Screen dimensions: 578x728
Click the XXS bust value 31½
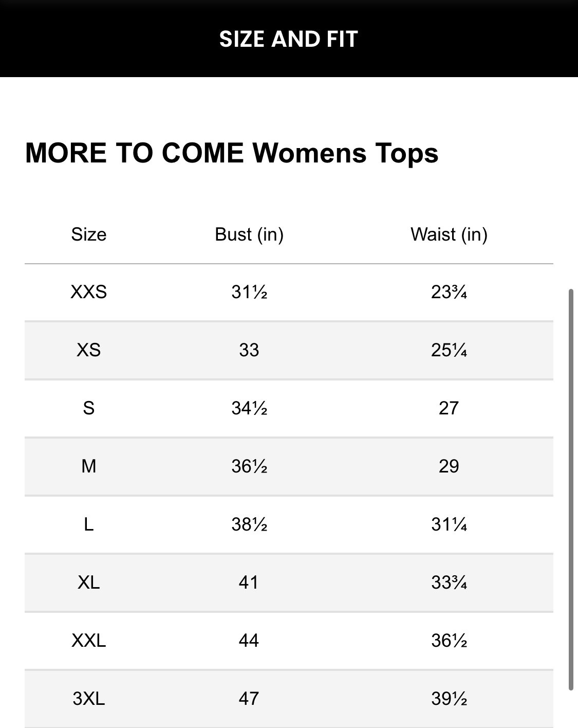tap(249, 292)
